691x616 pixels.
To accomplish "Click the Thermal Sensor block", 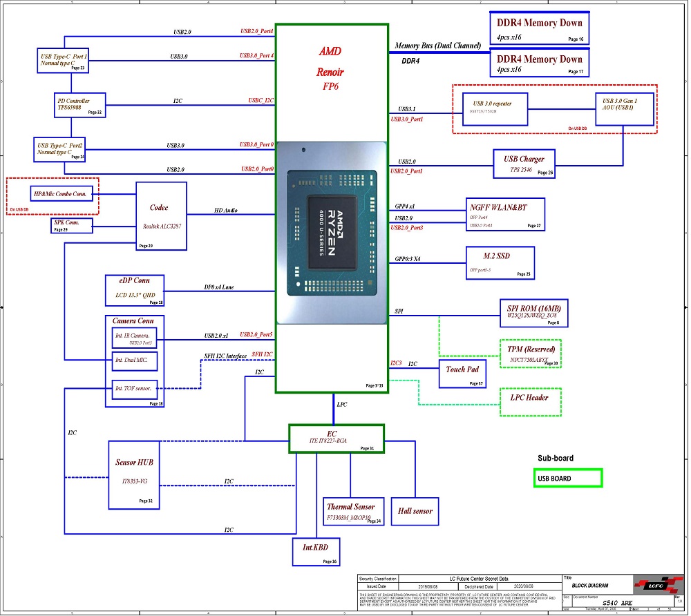I will [354, 513].
